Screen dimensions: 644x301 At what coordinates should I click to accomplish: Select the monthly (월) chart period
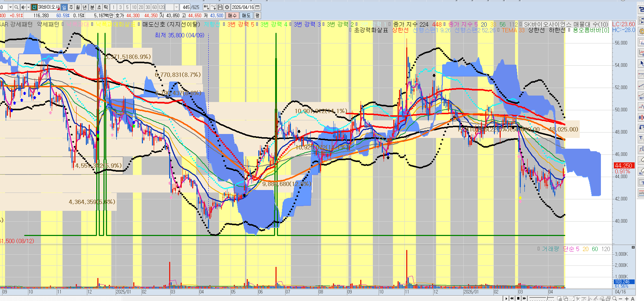pos(78,7)
